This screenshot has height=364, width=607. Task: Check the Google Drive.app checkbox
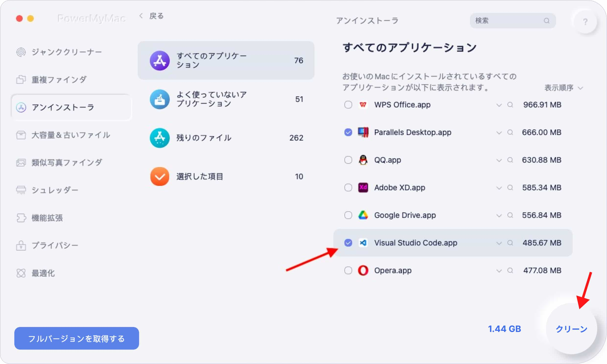click(x=348, y=215)
